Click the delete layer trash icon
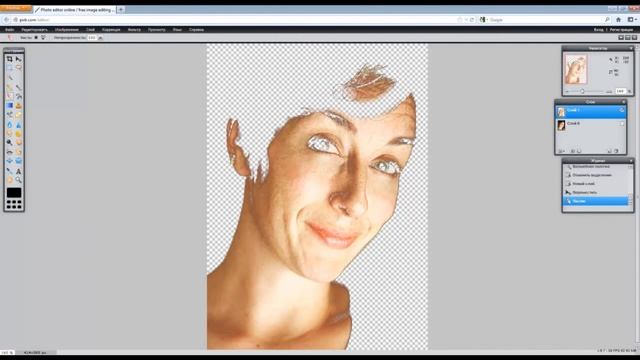This screenshot has height=360, width=640. pyautogui.click(x=616, y=151)
